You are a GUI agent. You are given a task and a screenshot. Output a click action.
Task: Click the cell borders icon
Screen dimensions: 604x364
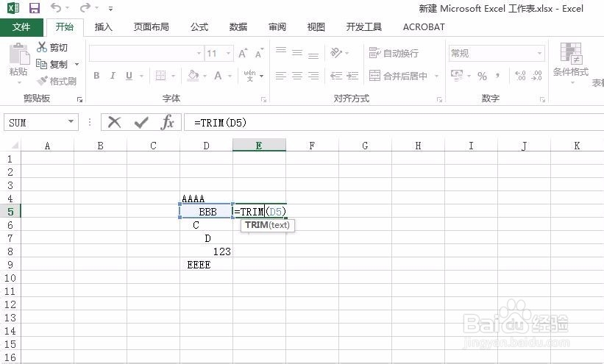coord(160,76)
